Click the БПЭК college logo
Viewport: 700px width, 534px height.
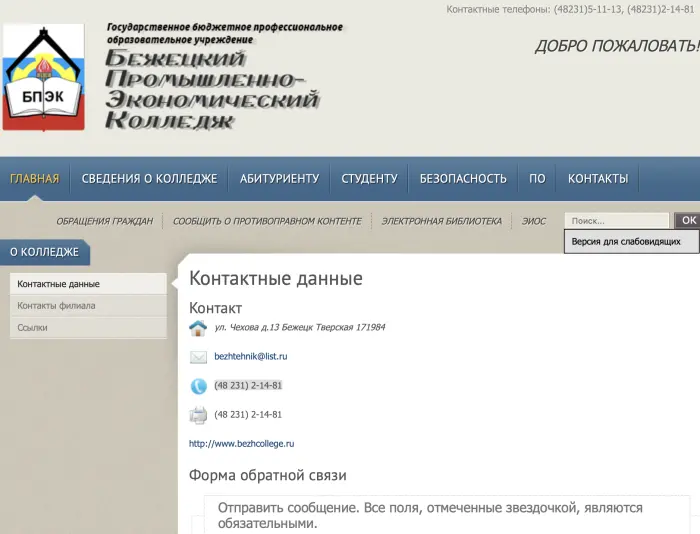tap(43, 78)
